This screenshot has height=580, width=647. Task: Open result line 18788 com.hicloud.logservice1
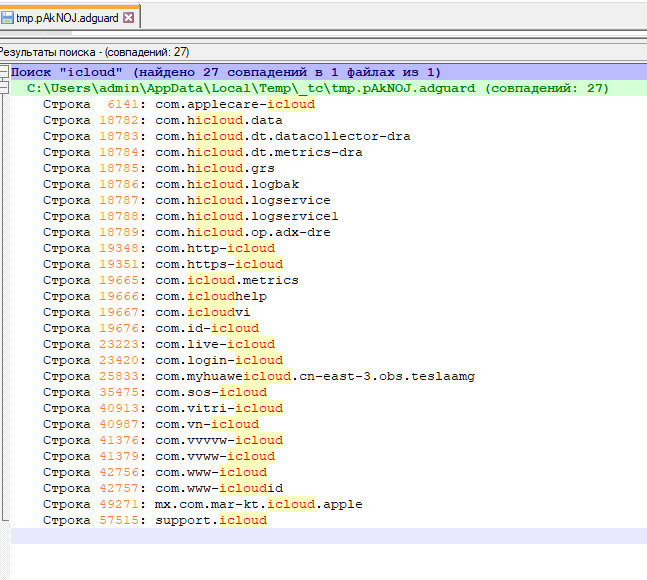pyautogui.click(x=191, y=217)
